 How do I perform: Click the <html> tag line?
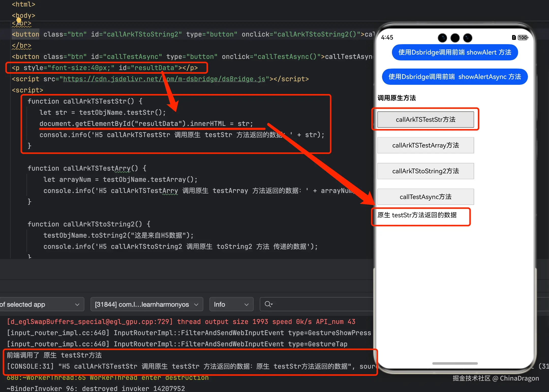point(23,4)
